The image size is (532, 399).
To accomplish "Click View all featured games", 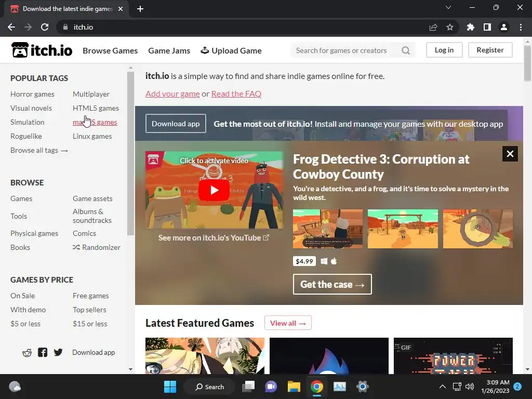I will [288, 323].
